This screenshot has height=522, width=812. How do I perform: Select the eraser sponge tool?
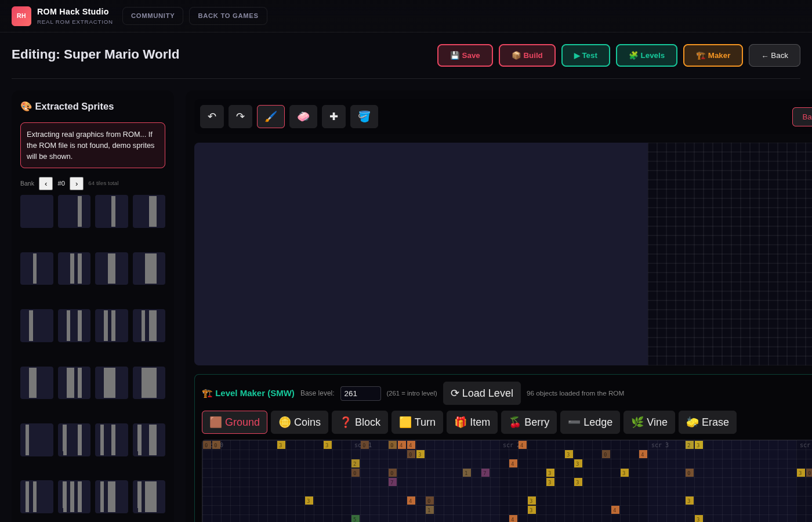pyautogui.click(x=303, y=117)
